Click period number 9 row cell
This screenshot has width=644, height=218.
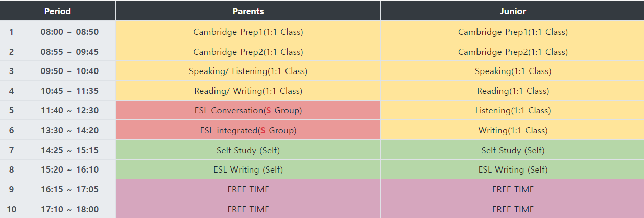click(x=11, y=189)
